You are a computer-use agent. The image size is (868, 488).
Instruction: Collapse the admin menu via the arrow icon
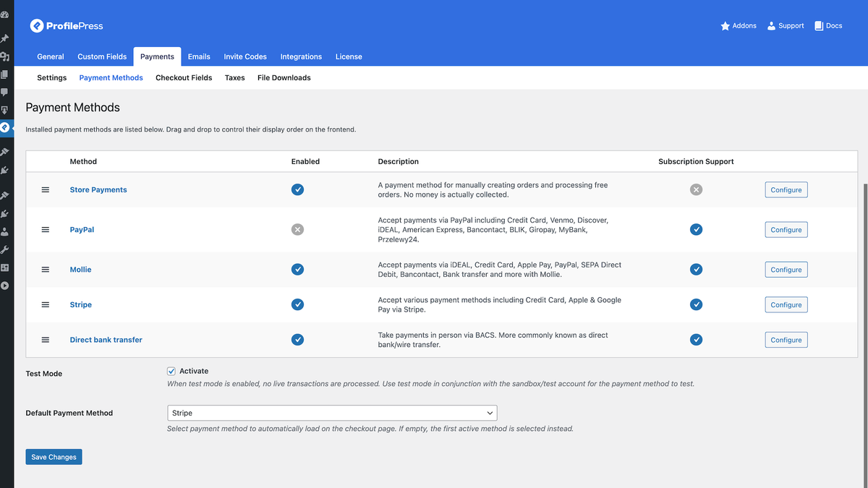coord(7,286)
